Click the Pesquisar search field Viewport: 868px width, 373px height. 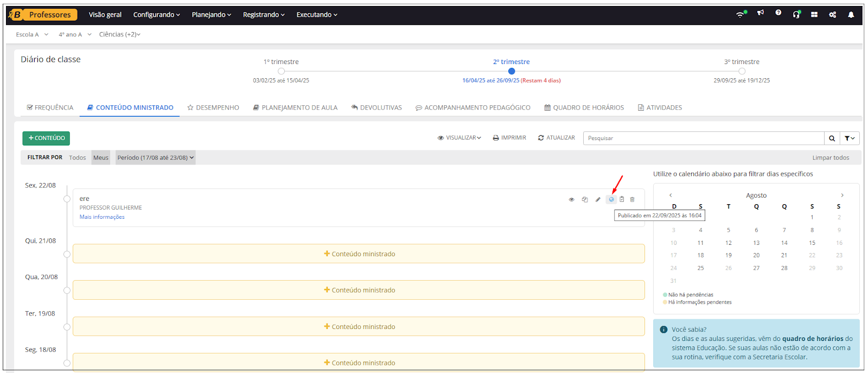click(703, 138)
